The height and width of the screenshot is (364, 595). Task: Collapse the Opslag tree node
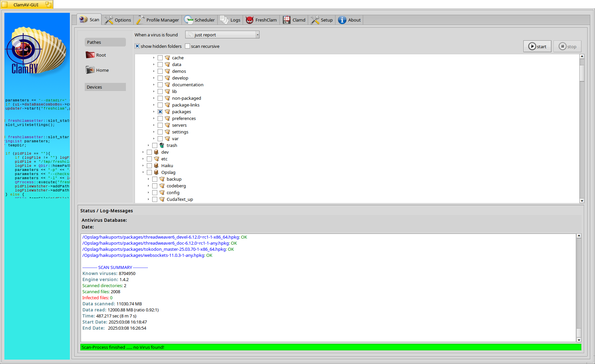pos(143,172)
